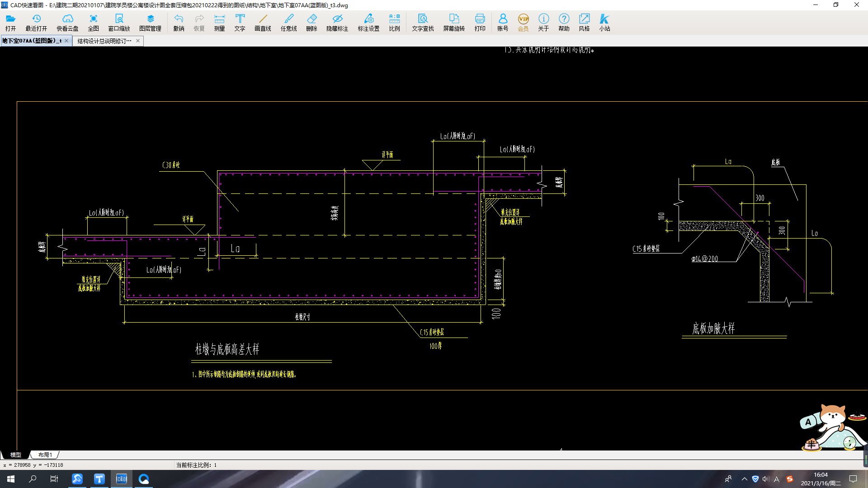Show hidden system tray icons
868x488 pixels.
point(744,479)
